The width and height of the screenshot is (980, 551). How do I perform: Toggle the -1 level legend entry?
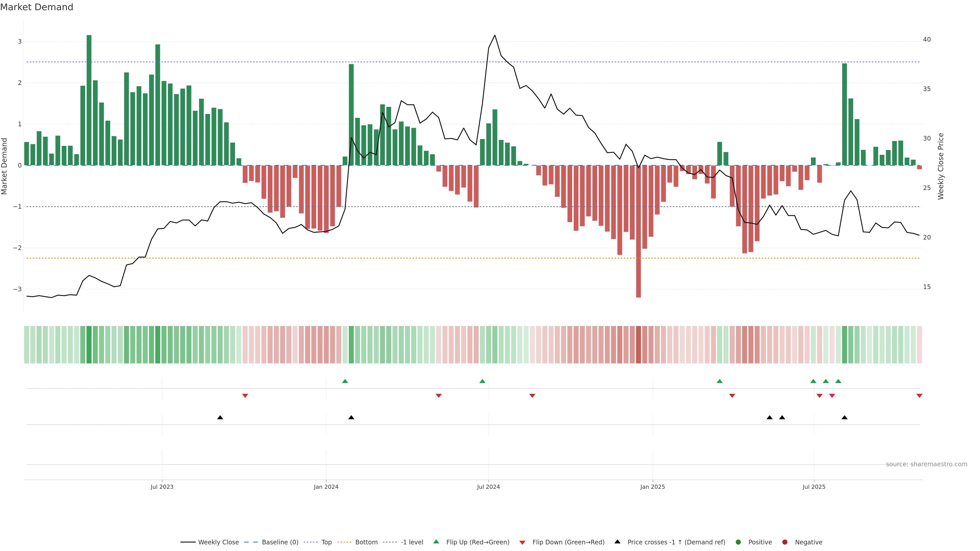coord(412,542)
